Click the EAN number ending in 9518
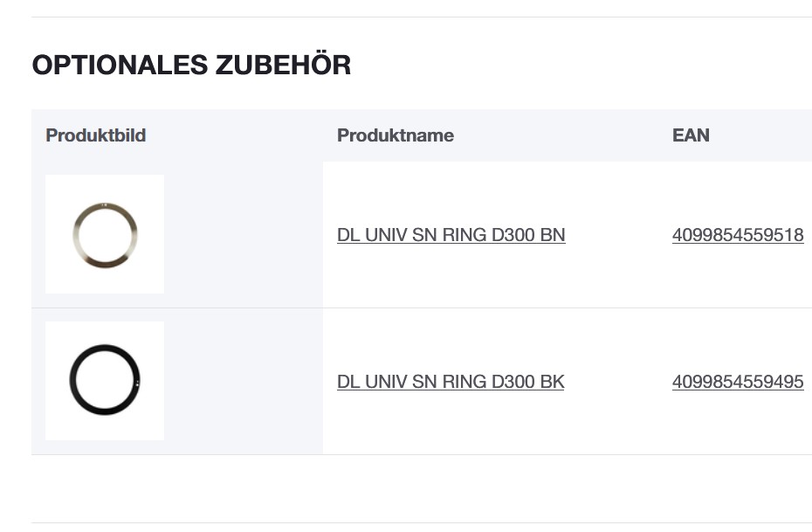The image size is (812, 532). [x=738, y=235]
